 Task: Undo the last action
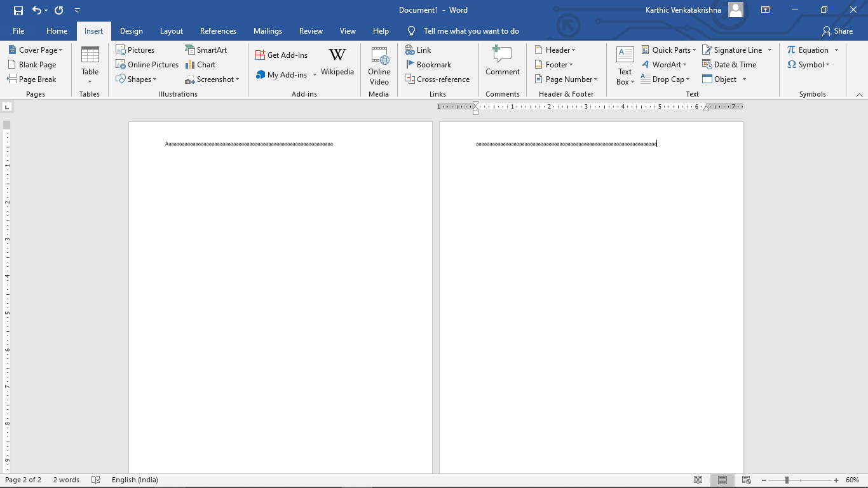coord(37,10)
